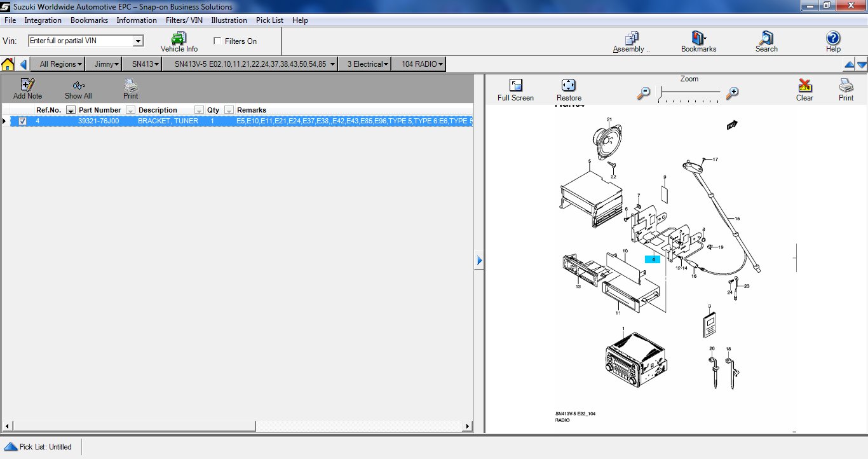Print the illustration
The image size is (868, 459).
pyautogui.click(x=846, y=90)
